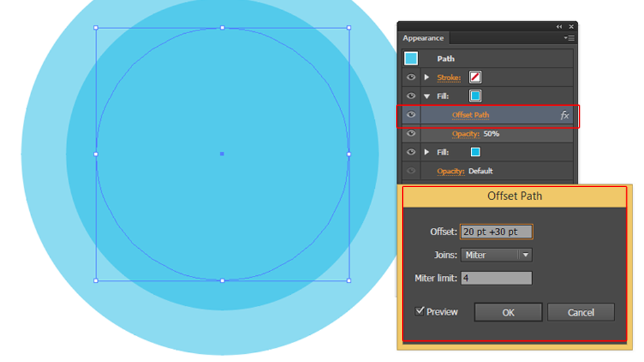Viewport: 644px width, 362px height.
Task: Click the fx icon on Offset Path row
Action: point(565,115)
